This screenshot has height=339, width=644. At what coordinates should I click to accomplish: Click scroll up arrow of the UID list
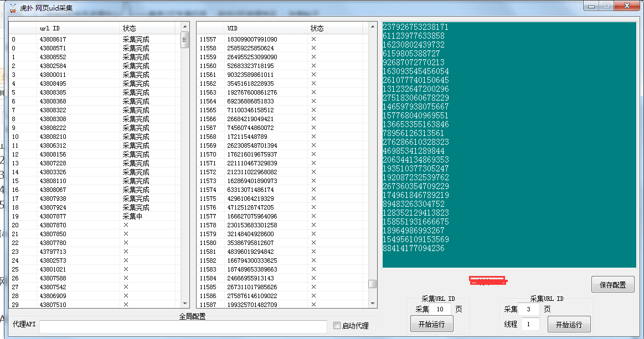click(x=373, y=27)
